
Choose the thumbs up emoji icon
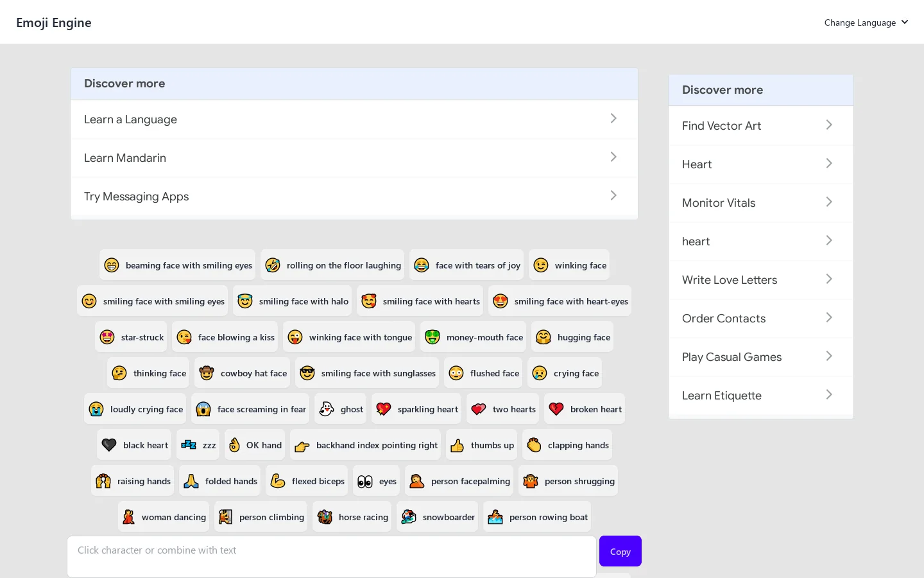coord(457,445)
